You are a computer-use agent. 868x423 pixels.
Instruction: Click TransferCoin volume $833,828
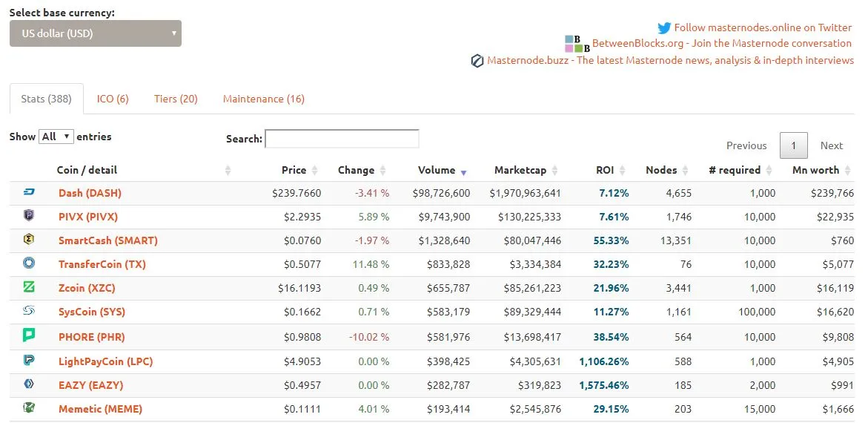coord(448,265)
